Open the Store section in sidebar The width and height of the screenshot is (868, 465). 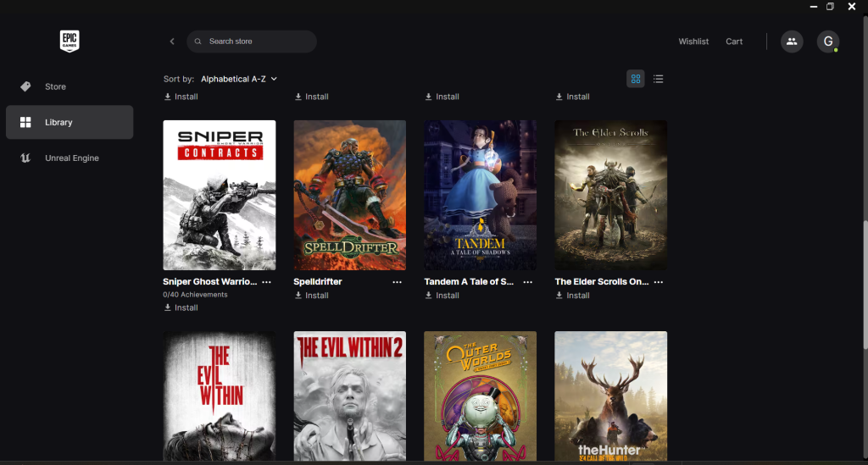click(55, 86)
